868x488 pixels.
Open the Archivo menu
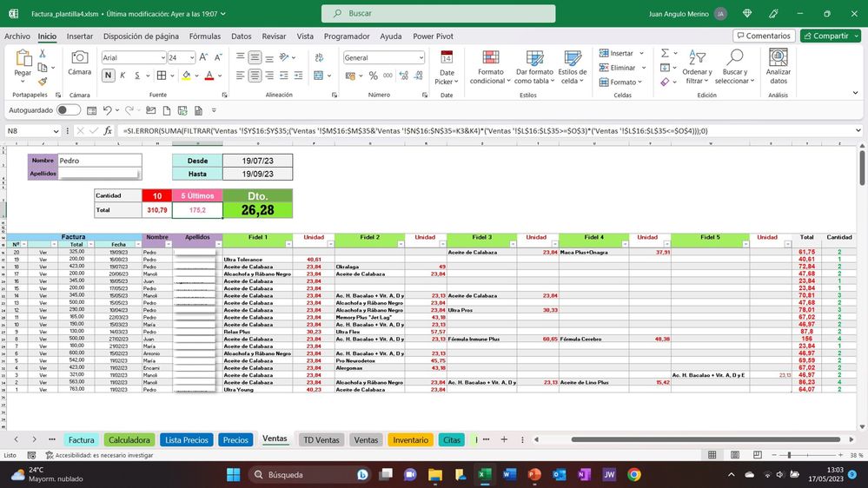tap(17, 36)
